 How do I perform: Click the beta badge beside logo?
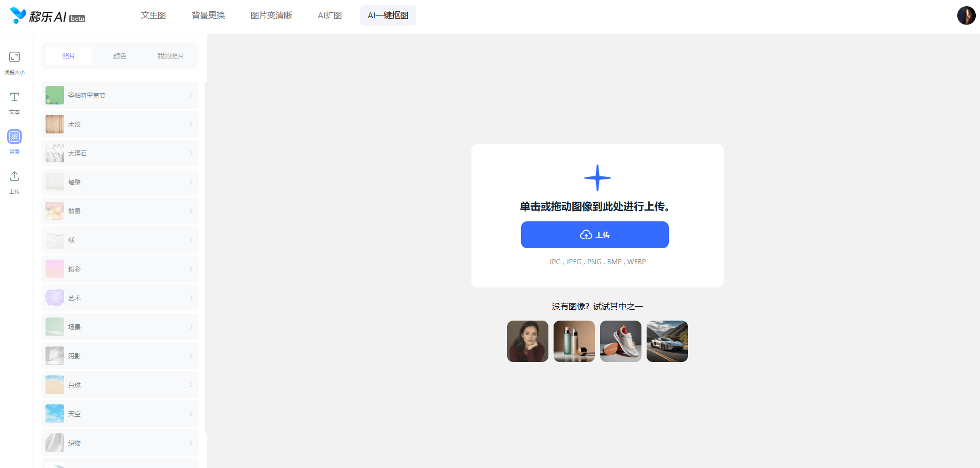coord(77,19)
